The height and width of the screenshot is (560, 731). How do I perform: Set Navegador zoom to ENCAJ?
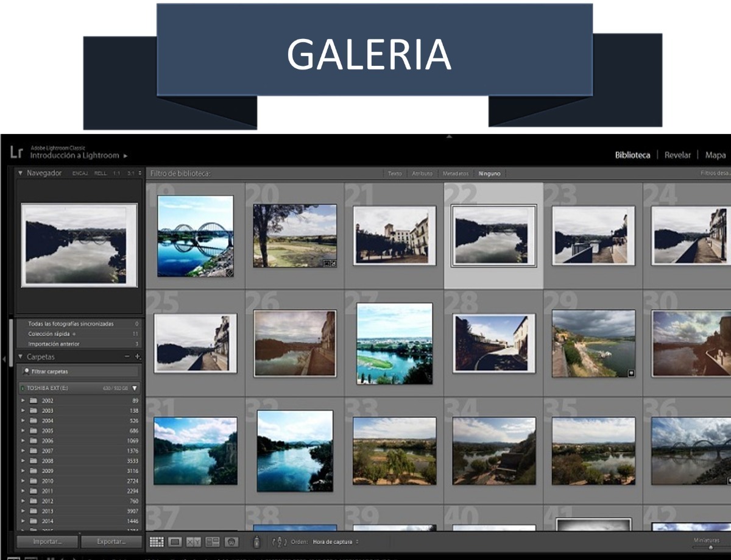(80, 174)
